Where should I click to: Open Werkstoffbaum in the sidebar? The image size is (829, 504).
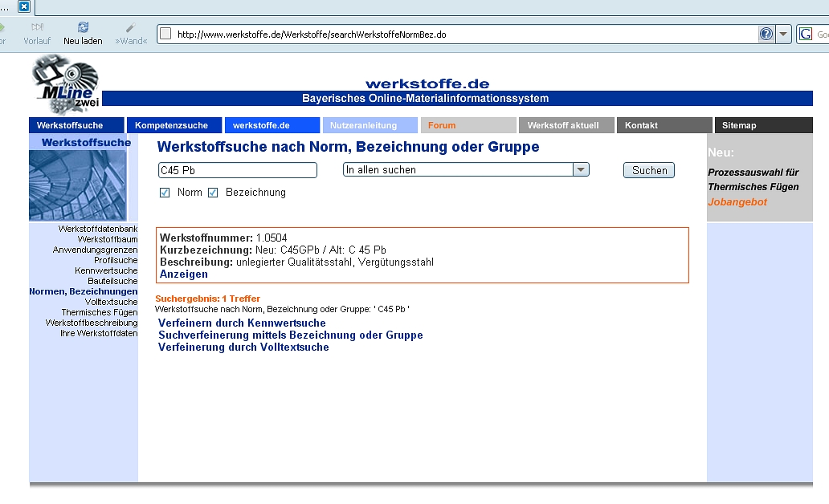click(x=108, y=239)
